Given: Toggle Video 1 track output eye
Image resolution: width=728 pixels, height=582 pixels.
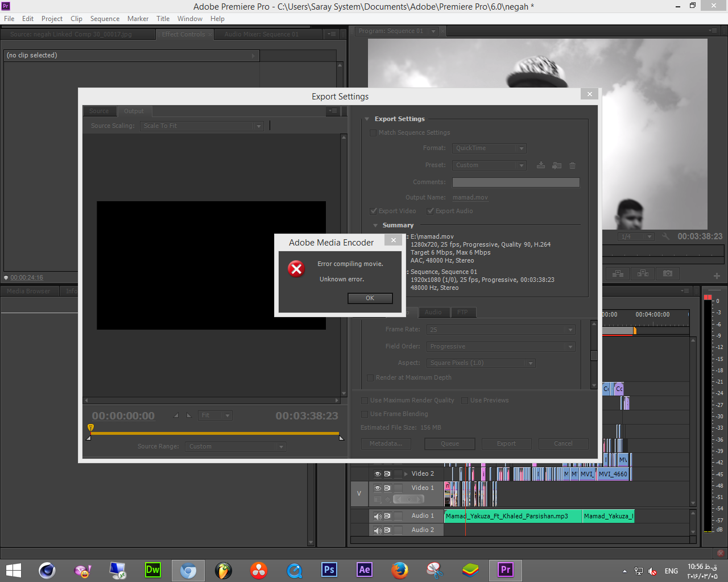Looking at the screenshot, I should pyautogui.click(x=377, y=488).
